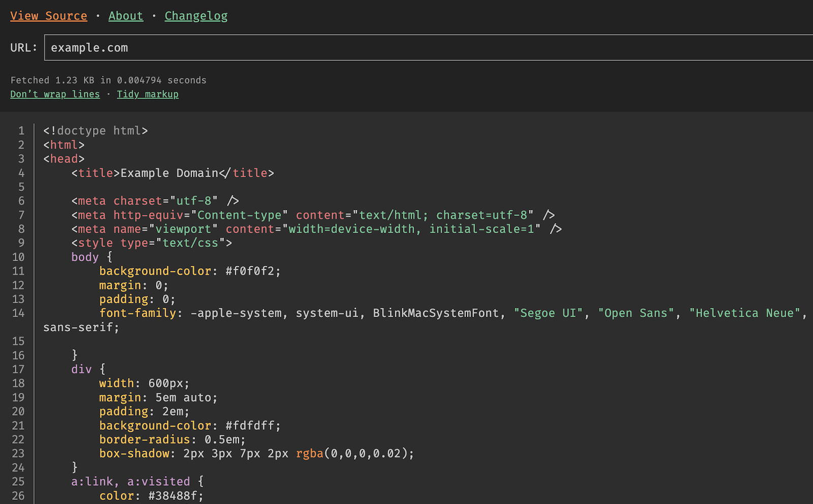Click the URL input field containing example.com
Screen dimensions: 813x504
coord(427,48)
